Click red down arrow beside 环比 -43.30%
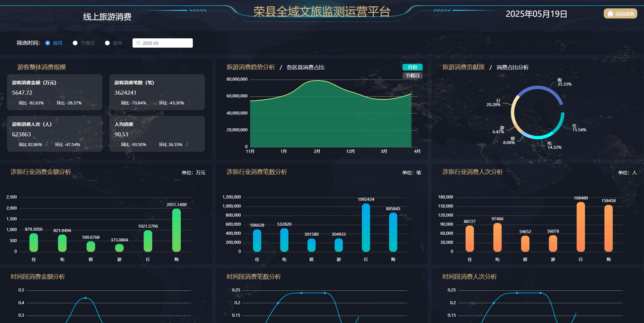The width and height of the screenshot is (644, 323). click(x=189, y=102)
